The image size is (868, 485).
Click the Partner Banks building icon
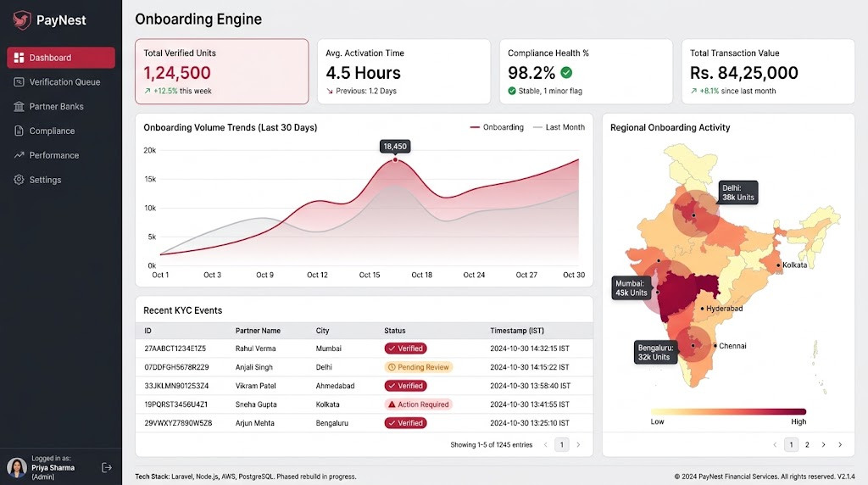coord(19,106)
